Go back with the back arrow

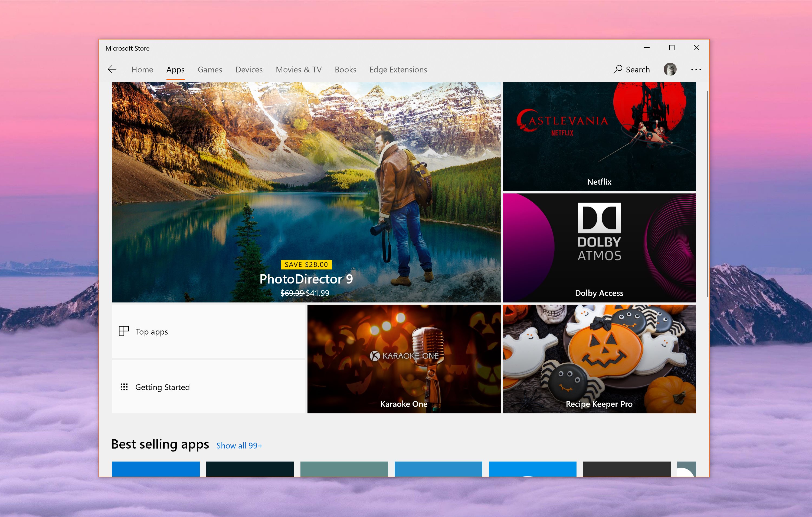(112, 70)
